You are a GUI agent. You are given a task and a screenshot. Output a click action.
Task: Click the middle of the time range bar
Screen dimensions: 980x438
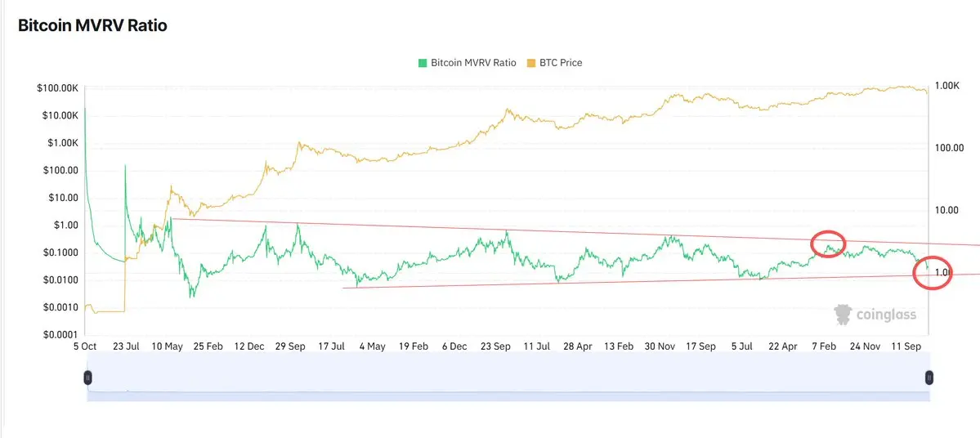click(x=508, y=378)
